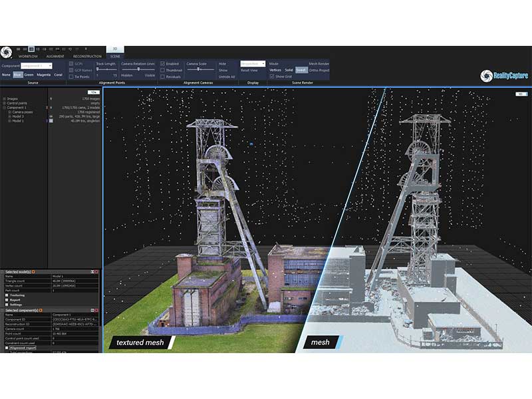Image resolution: width=532 pixels, height=399 pixels.
Task: Click the quick-access dropdown arrow in title bar
Action: pos(86,49)
